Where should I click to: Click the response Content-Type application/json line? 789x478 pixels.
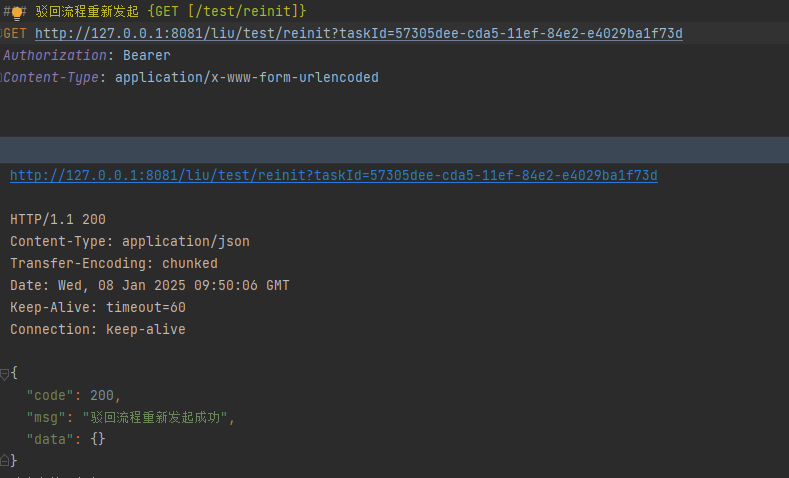tap(130, 242)
